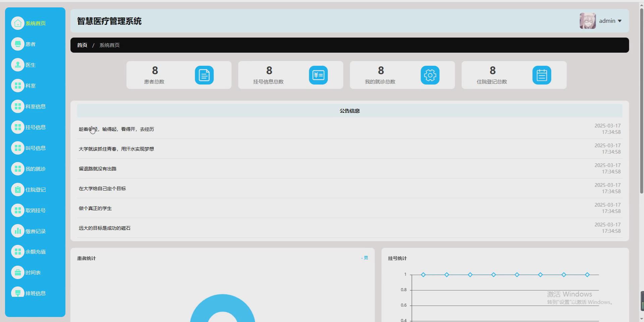644x322 pixels.
Task: Go to 叫号信息 menu label
Action: pyautogui.click(x=36, y=148)
